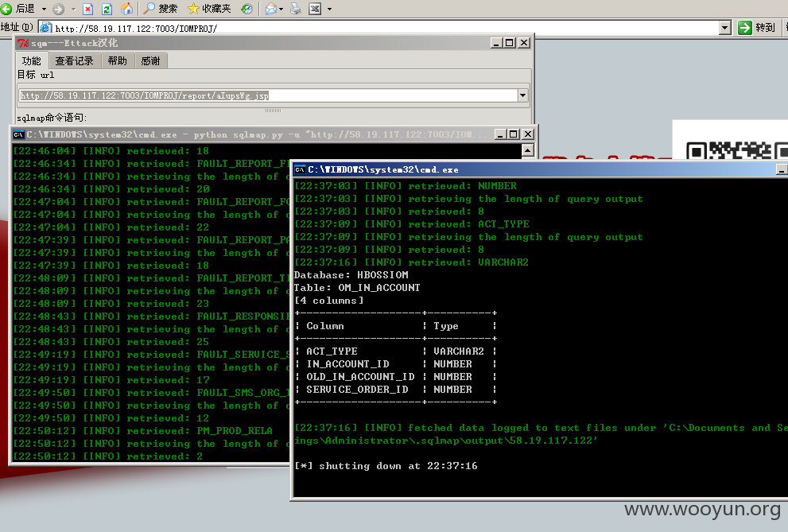
Task: Expand the target url combo dropdown
Action: tap(522, 95)
